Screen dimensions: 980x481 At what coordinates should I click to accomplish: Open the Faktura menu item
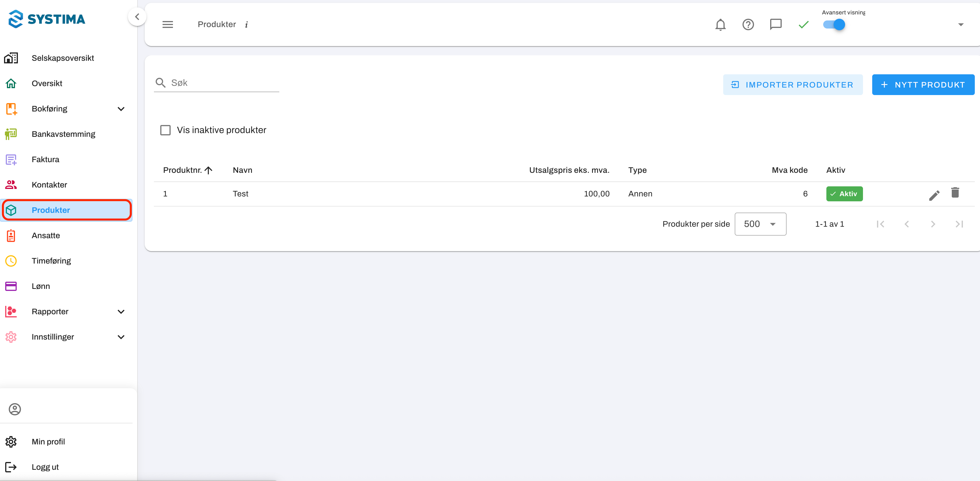[x=45, y=159]
